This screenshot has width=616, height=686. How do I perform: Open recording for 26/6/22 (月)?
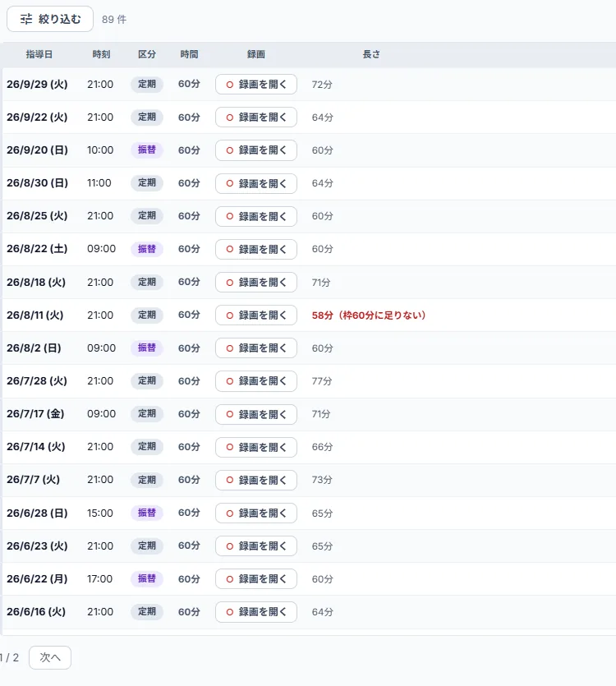click(x=256, y=578)
